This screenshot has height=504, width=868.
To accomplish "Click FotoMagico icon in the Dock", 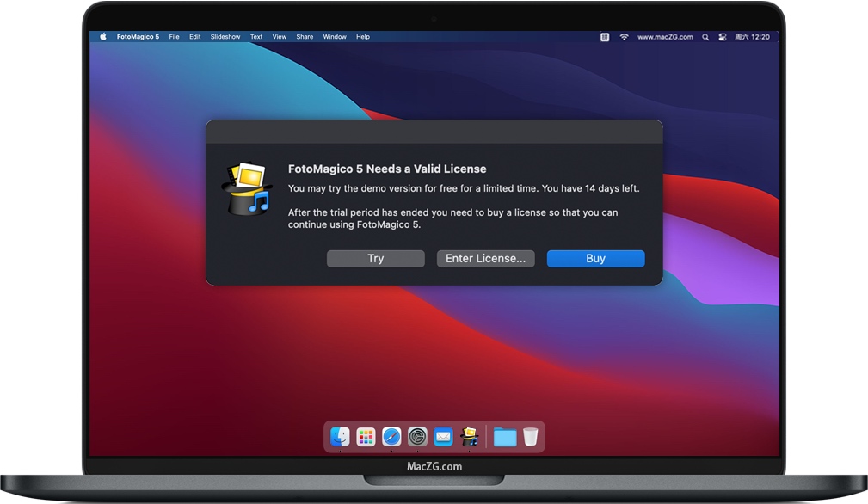I will pos(470,437).
